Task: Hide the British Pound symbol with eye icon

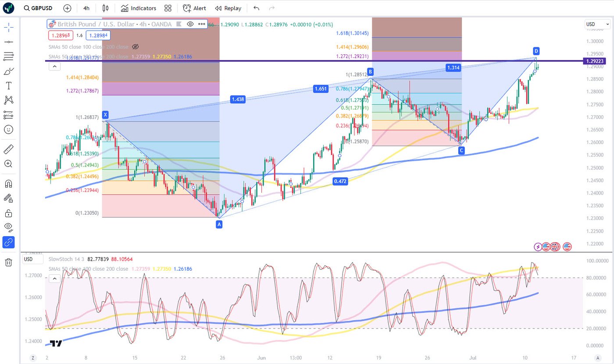Action: point(190,24)
